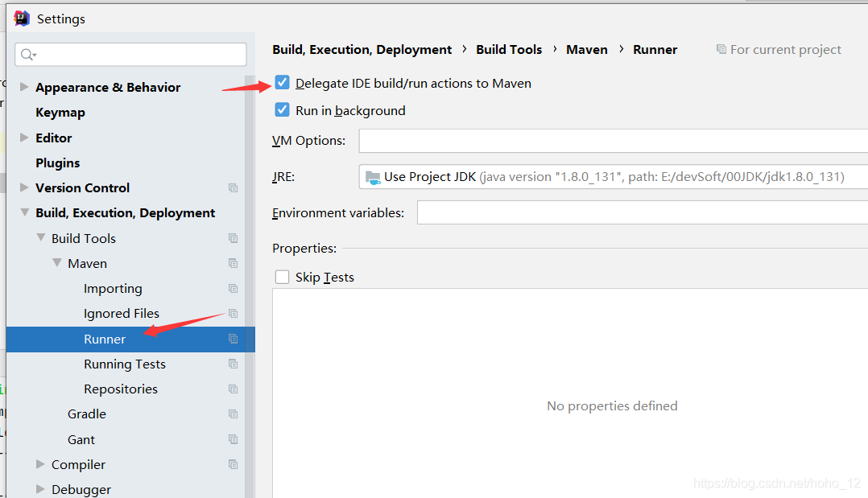Click the search magnifier icon in settings search

27,54
